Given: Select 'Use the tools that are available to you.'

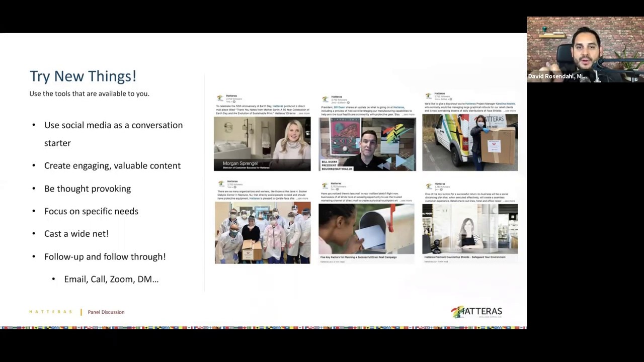Looking at the screenshot, I should [89, 94].
